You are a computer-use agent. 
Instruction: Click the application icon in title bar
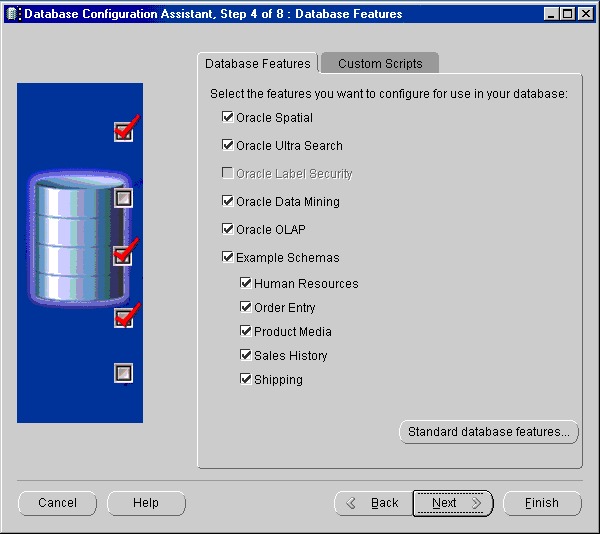coord(13,14)
